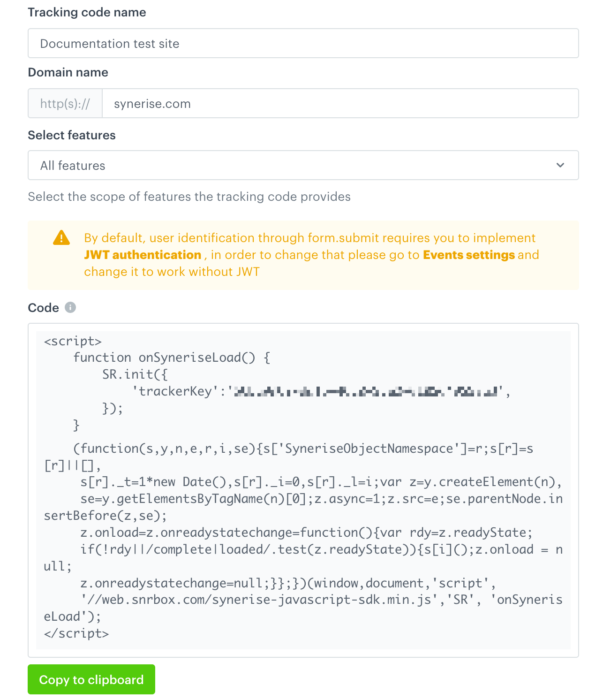Viewport: 603px width, 700px height.
Task: Expand All features using the chevron arrow
Action: coord(560,165)
